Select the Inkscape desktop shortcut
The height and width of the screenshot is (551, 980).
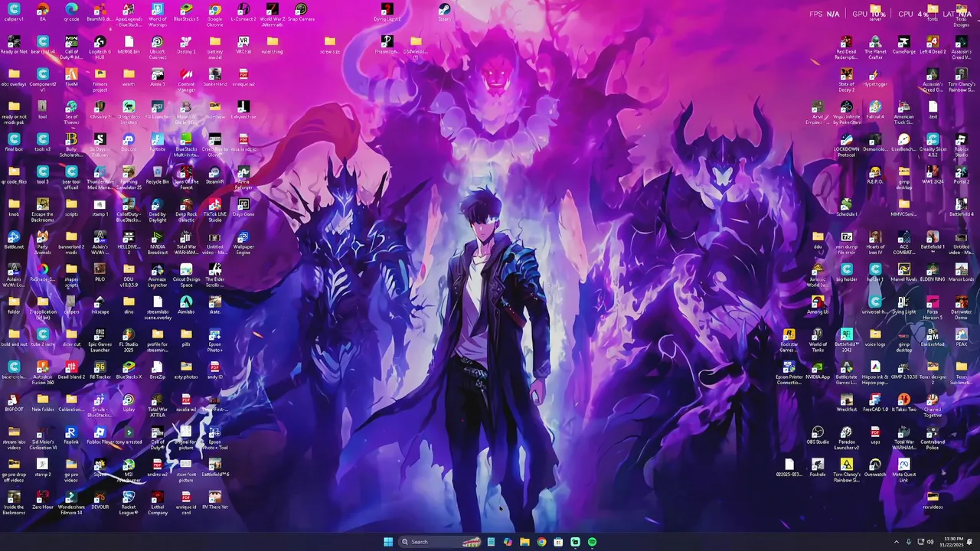[100, 305]
